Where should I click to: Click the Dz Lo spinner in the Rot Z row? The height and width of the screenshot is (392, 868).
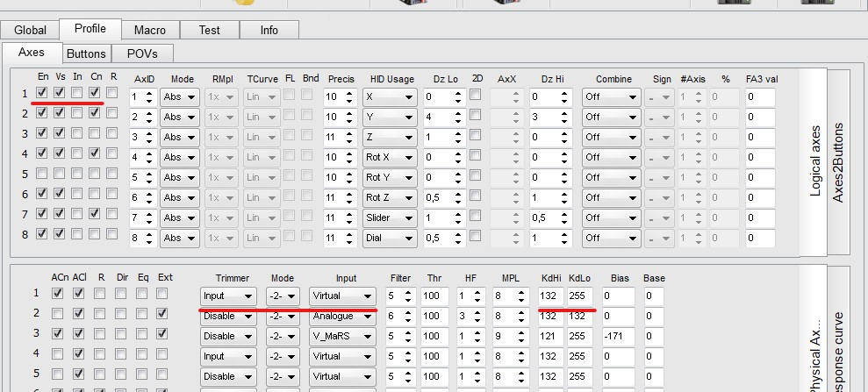pos(444,198)
